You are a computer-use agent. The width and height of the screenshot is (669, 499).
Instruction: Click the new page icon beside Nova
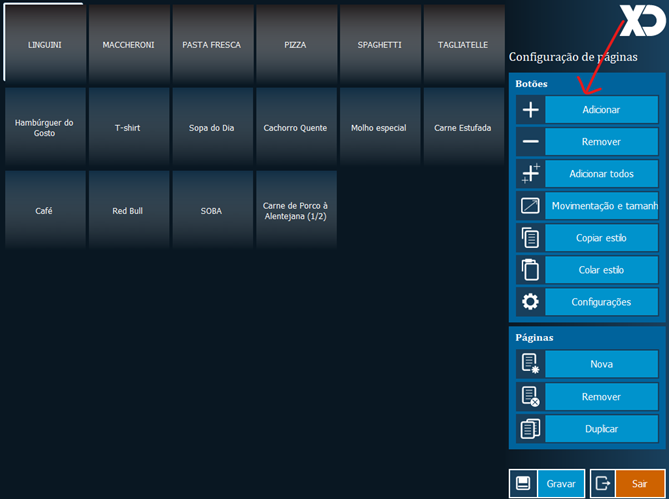click(x=530, y=365)
